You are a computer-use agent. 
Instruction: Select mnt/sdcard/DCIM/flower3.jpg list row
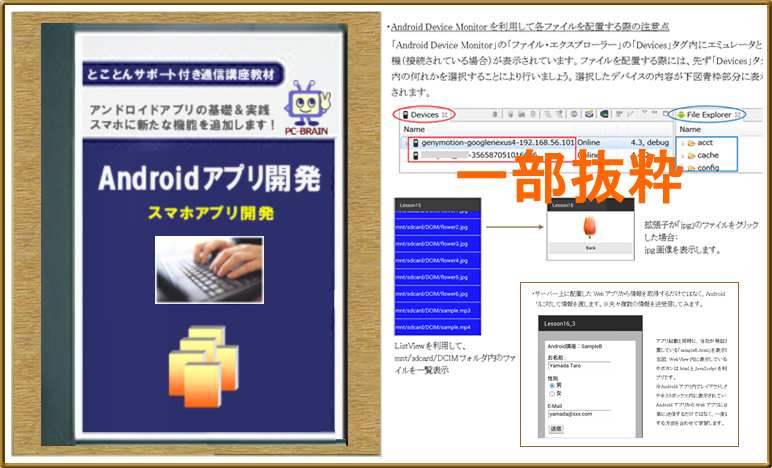pyautogui.click(x=437, y=244)
